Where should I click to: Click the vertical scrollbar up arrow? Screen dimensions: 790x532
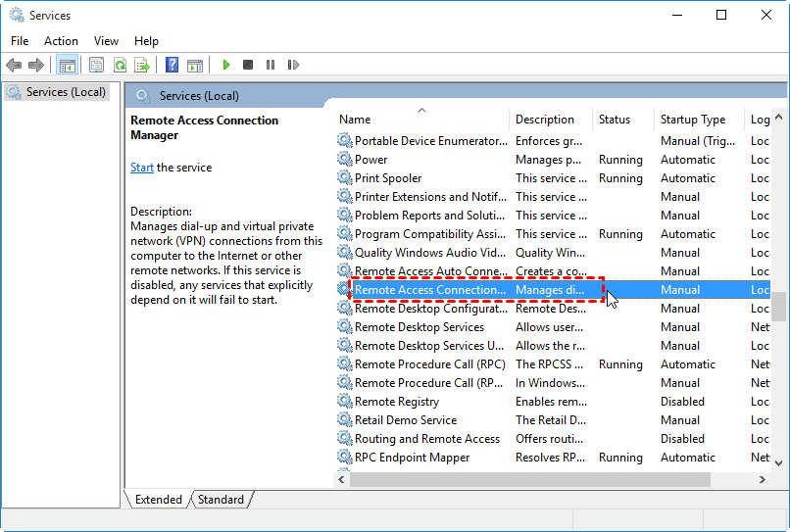pos(778,117)
